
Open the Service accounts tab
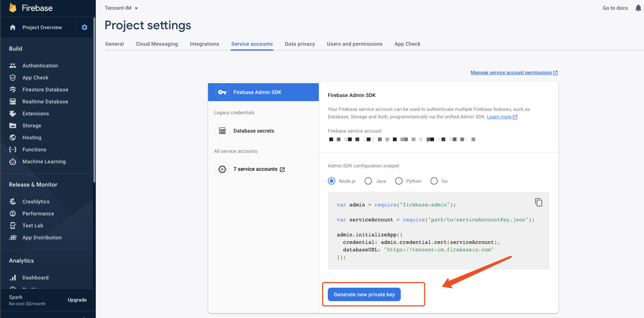pos(252,44)
